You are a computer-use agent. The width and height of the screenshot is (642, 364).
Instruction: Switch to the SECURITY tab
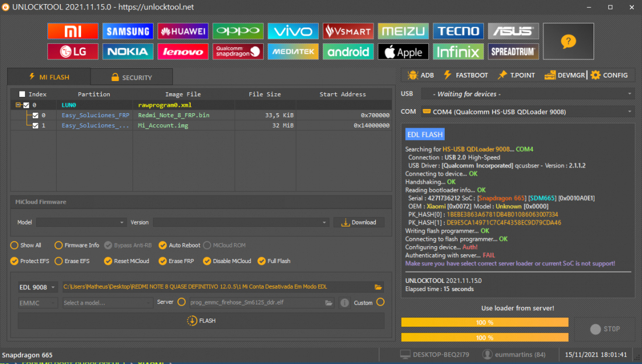pyautogui.click(x=131, y=78)
